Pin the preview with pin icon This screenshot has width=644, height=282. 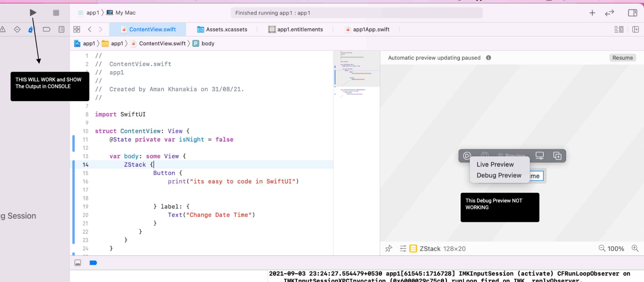click(x=388, y=248)
